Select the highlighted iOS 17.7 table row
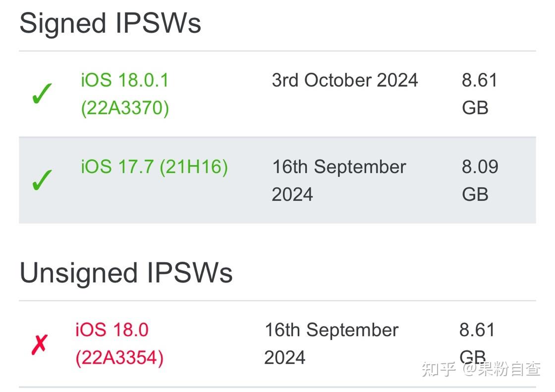Screen dimensions: 555x392 [x=277, y=178]
